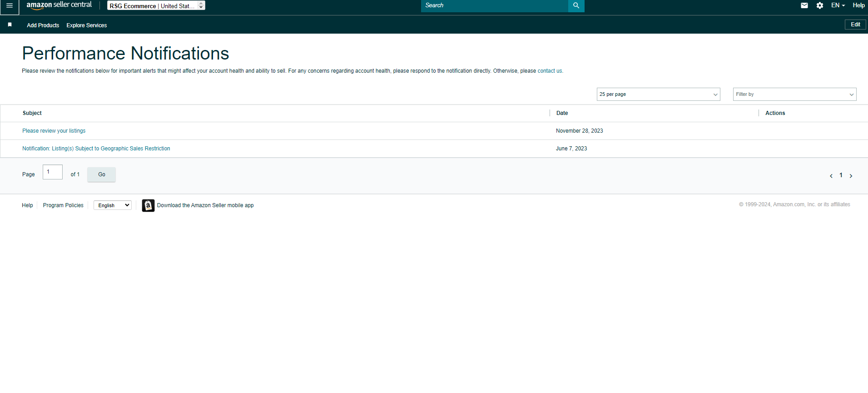
Task: Expand the 25 per page dropdown
Action: tap(658, 94)
